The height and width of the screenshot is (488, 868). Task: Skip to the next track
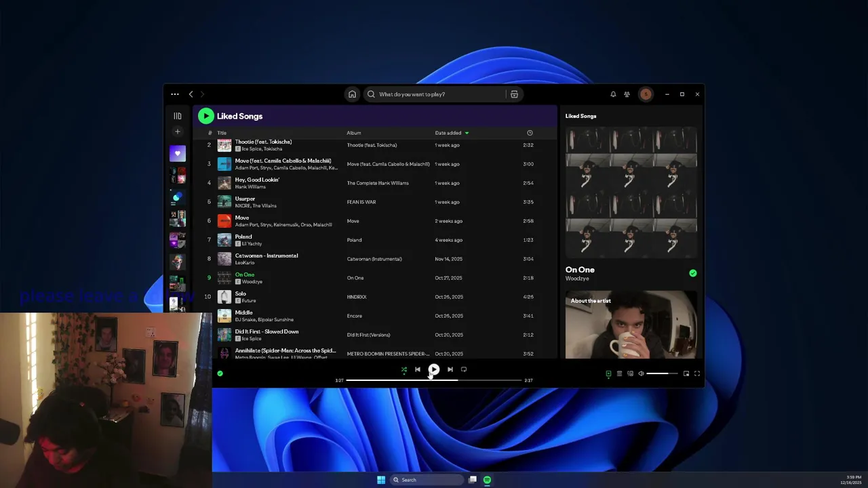(450, 369)
